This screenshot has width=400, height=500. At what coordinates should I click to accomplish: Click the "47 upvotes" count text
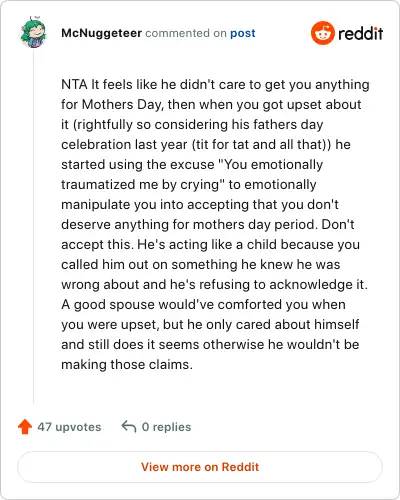click(x=69, y=427)
